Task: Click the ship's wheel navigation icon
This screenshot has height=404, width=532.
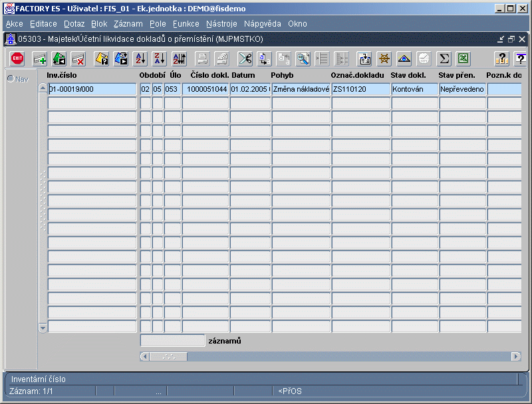Action: [384, 58]
